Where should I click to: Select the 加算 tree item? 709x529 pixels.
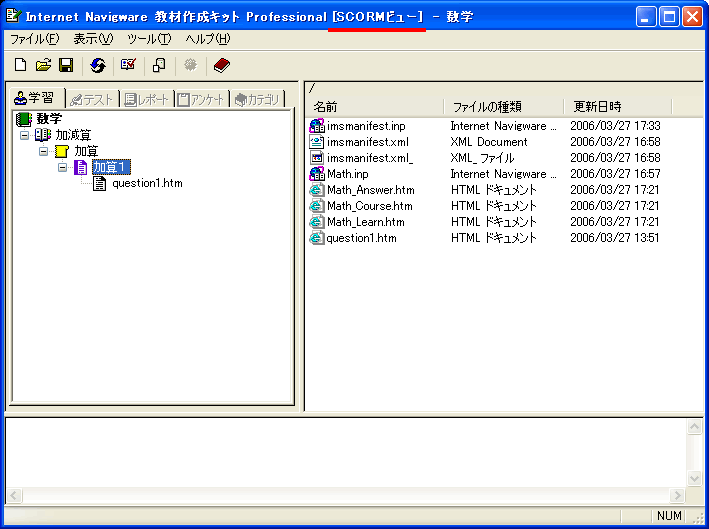coord(86,151)
